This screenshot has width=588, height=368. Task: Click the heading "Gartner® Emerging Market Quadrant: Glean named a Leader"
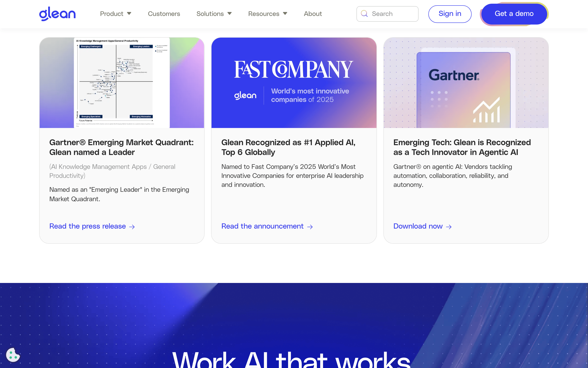[121, 147]
